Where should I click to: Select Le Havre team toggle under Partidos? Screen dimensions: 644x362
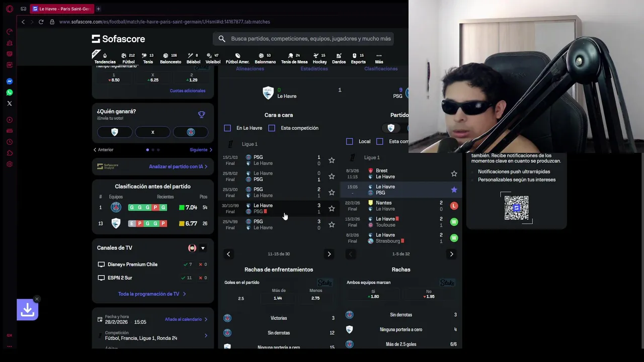[391, 128]
